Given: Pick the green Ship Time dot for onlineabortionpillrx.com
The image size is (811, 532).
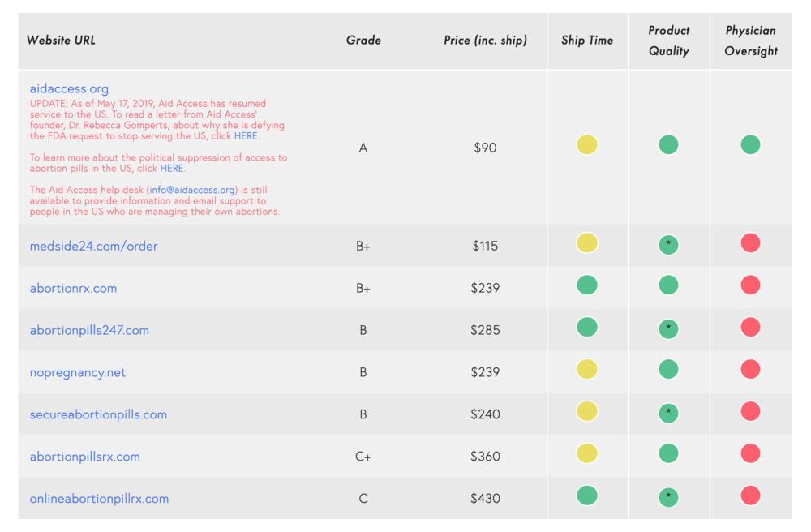Looking at the screenshot, I should coord(587,496).
